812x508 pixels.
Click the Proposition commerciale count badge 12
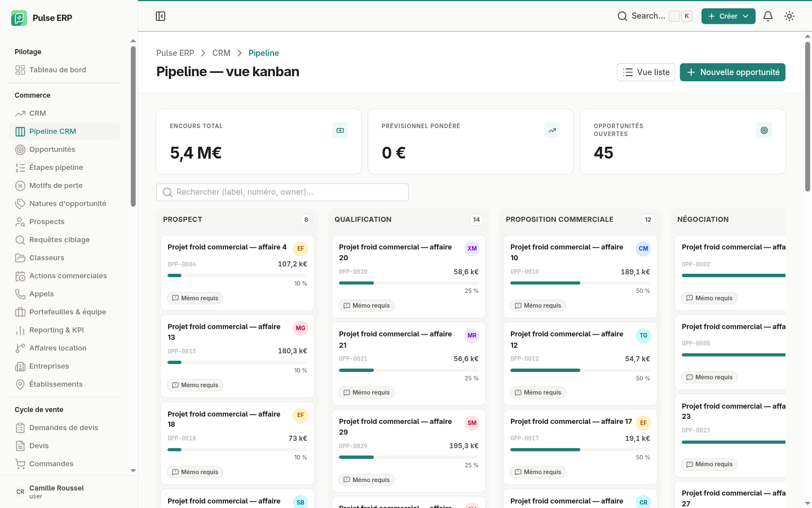coord(648,220)
